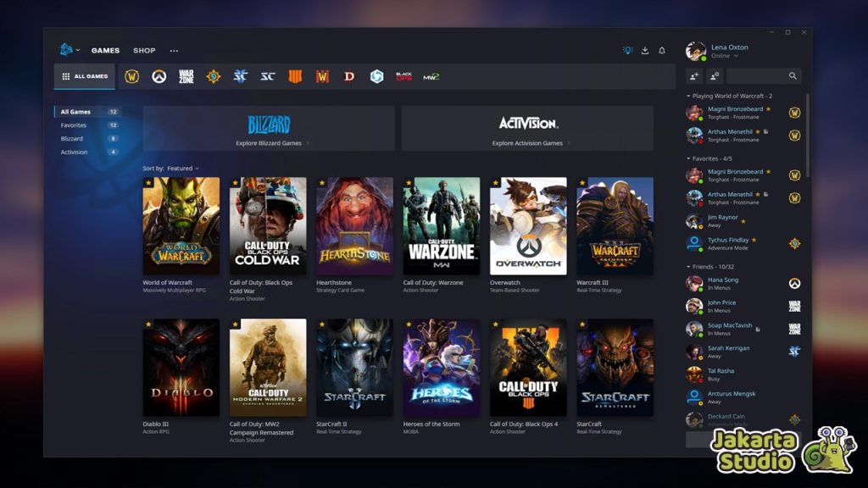The image size is (868, 488).
Task: Select friend Tal Rasha
Action: tap(743, 374)
